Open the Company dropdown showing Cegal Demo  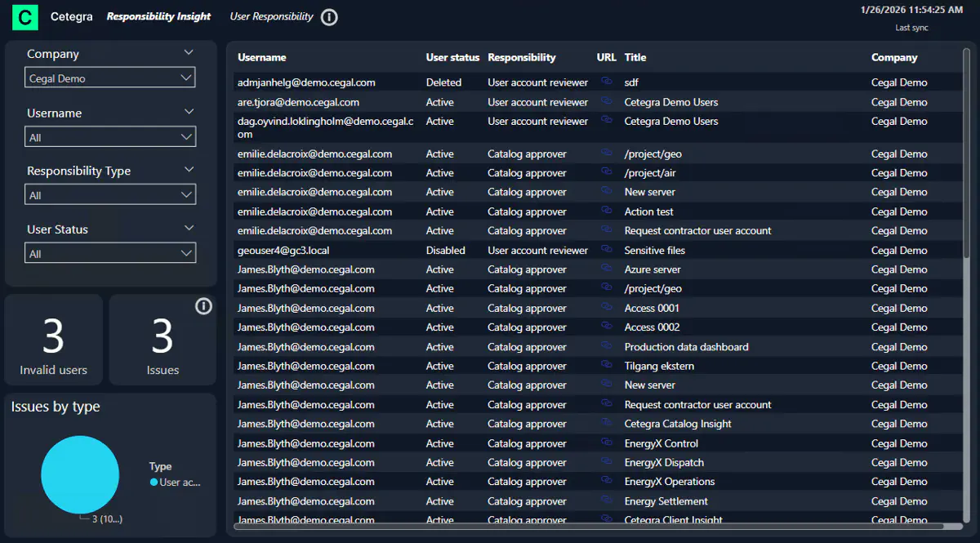point(110,78)
